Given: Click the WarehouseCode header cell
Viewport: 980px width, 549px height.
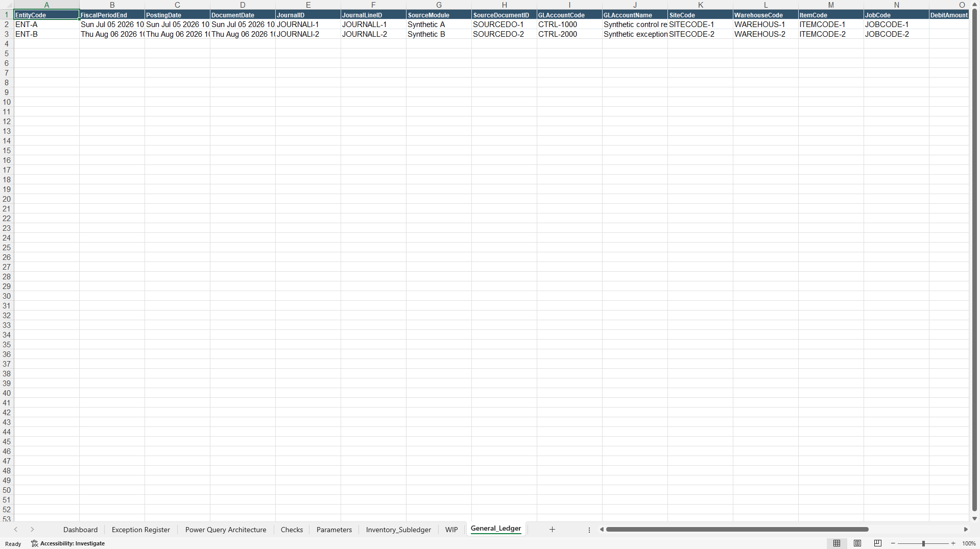Looking at the screenshot, I should pyautogui.click(x=766, y=15).
